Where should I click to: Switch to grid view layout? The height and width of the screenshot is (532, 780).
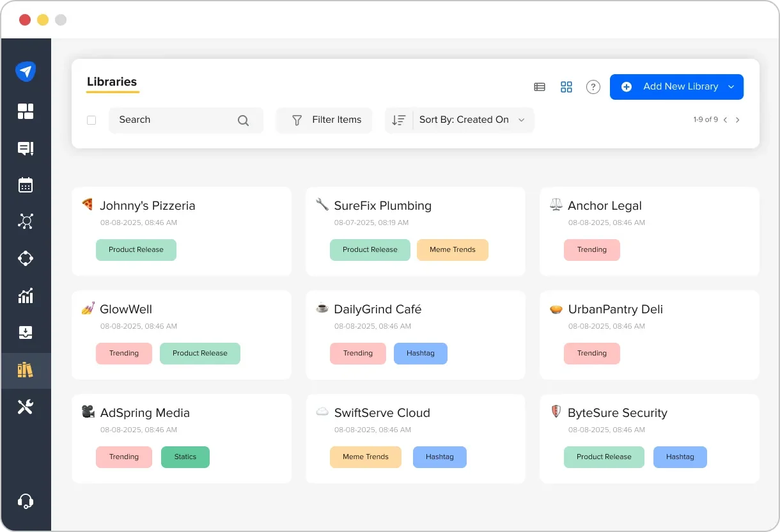pyautogui.click(x=566, y=86)
